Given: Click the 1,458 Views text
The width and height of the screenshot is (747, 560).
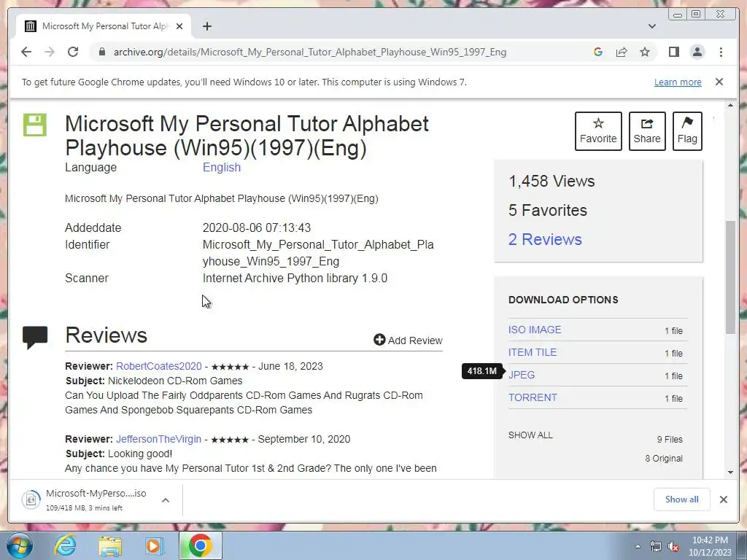Looking at the screenshot, I should click(x=551, y=181).
